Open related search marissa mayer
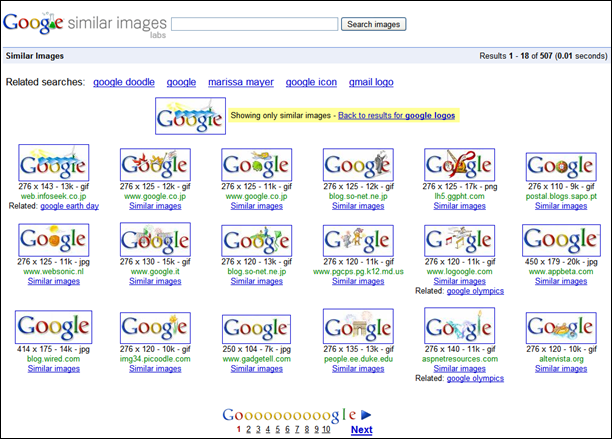 pyautogui.click(x=241, y=82)
